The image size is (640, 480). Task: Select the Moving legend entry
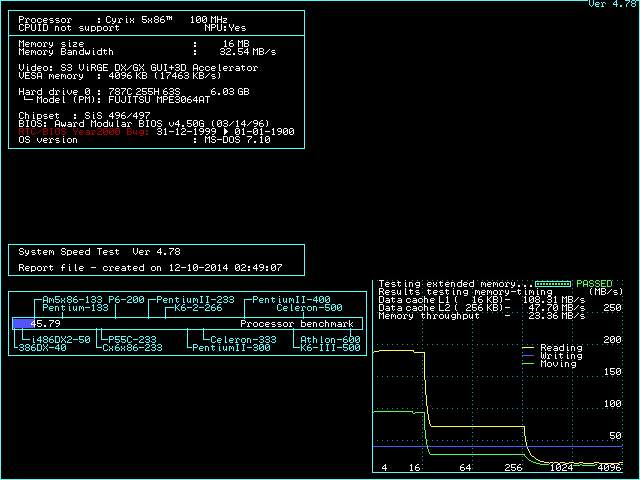point(560,364)
